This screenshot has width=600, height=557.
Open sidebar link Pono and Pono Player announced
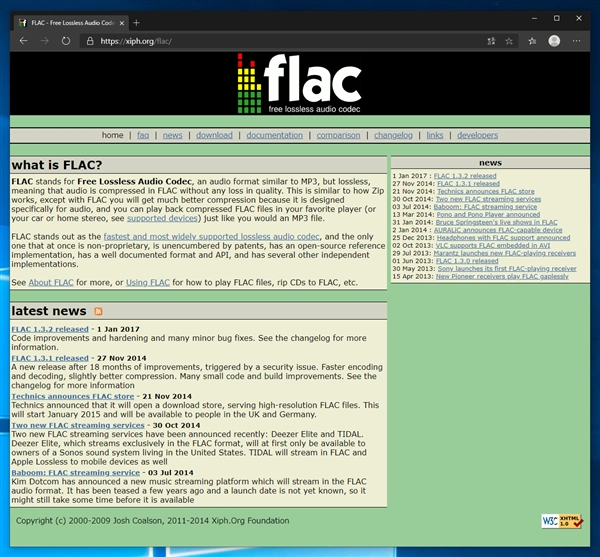[488, 215]
